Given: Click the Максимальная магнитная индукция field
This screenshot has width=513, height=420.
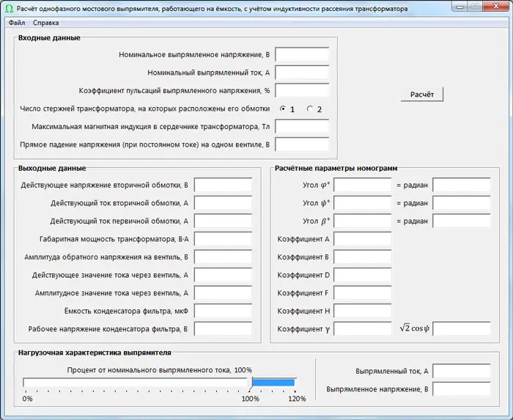Looking at the screenshot, I should point(302,127).
